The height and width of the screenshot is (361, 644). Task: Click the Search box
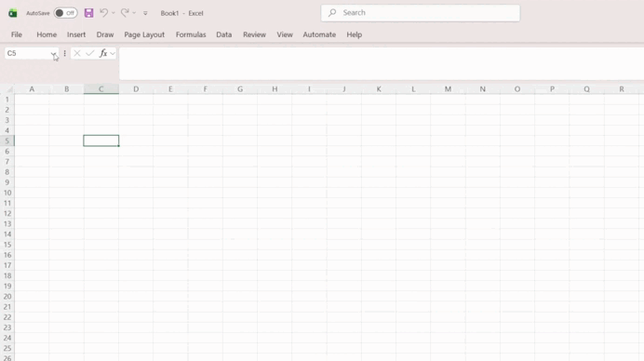pyautogui.click(x=420, y=13)
